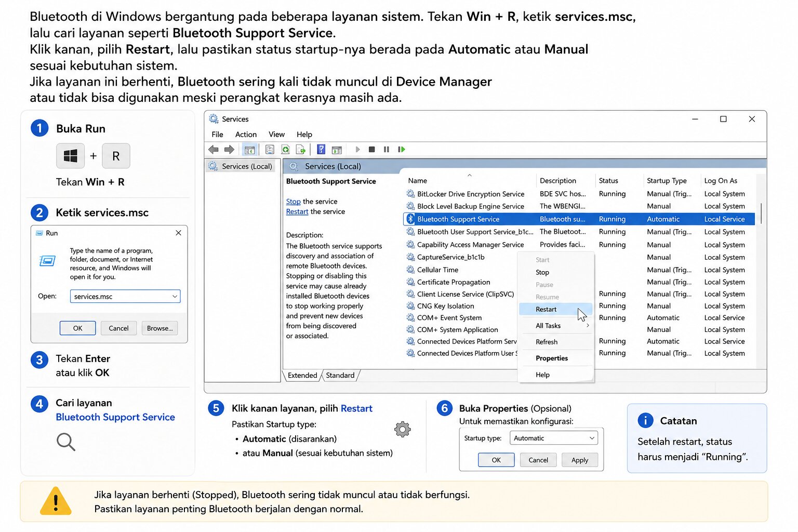
Task: Click the Restart the service link
Action: click(297, 211)
